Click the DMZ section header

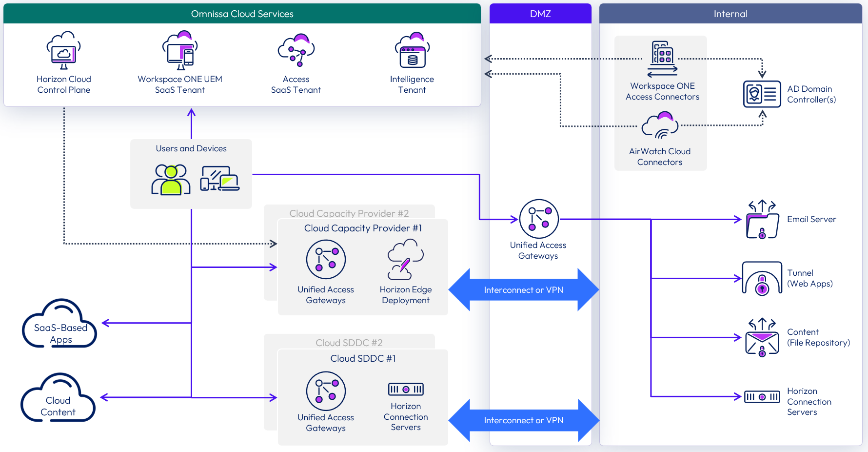pos(540,14)
